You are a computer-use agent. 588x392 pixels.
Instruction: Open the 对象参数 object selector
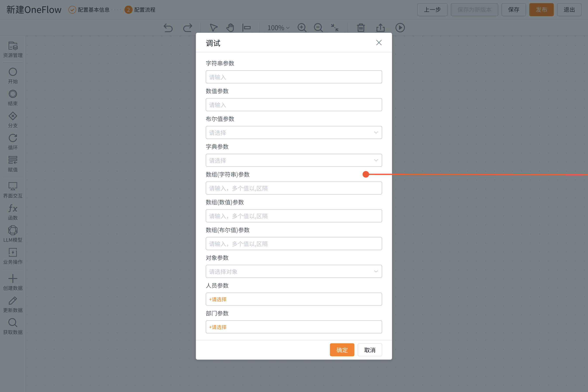coord(294,272)
